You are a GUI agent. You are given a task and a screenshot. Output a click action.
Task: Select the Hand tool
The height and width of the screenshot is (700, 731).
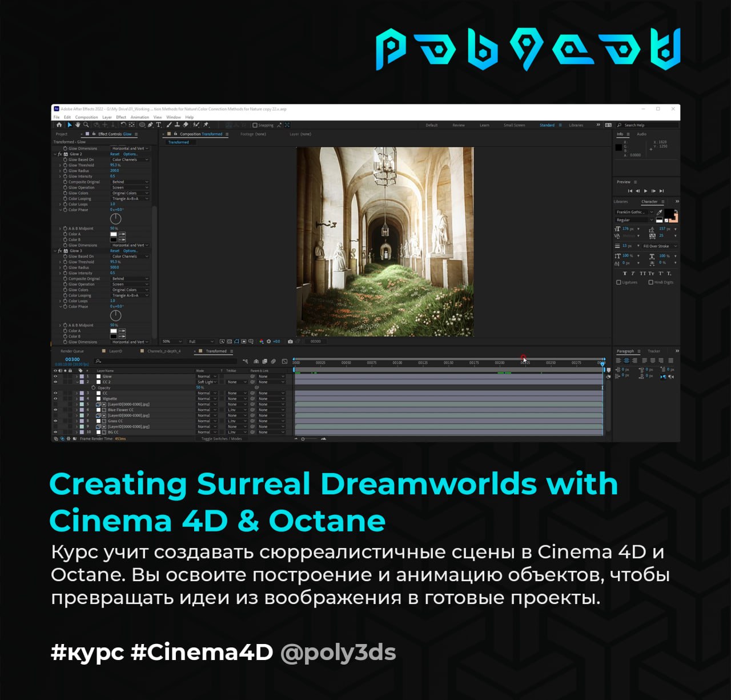(78, 125)
